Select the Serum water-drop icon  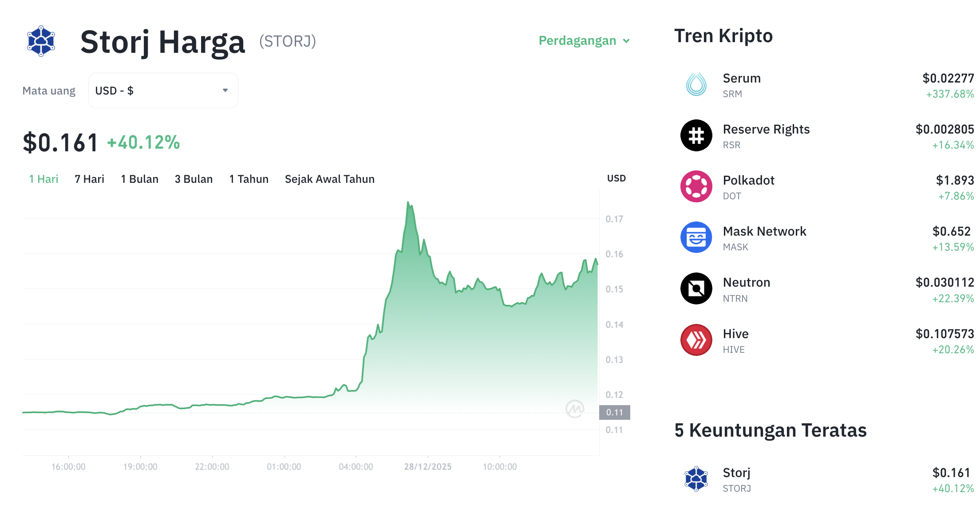[696, 84]
